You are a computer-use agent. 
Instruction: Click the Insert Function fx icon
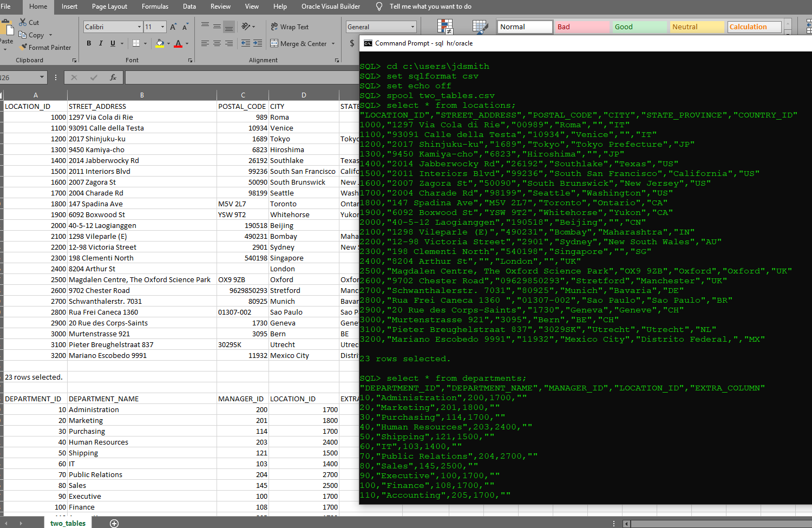[113, 77]
